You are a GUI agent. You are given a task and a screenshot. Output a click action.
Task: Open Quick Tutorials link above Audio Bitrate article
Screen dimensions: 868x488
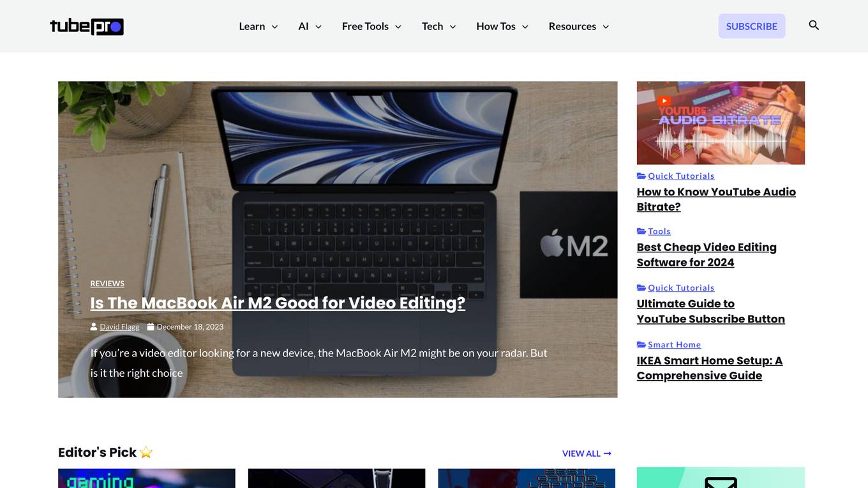(681, 176)
